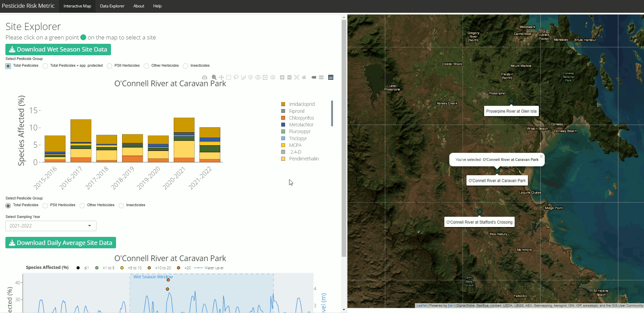
Task: Open the Esri attribution link
Action: (x=450, y=306)
